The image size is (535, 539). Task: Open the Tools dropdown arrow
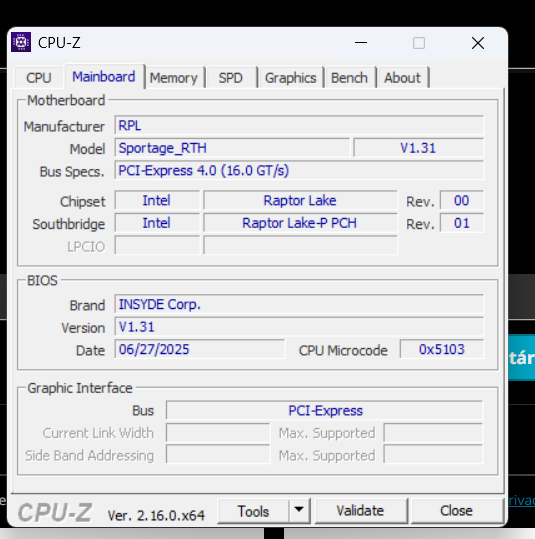coord(299,510)
